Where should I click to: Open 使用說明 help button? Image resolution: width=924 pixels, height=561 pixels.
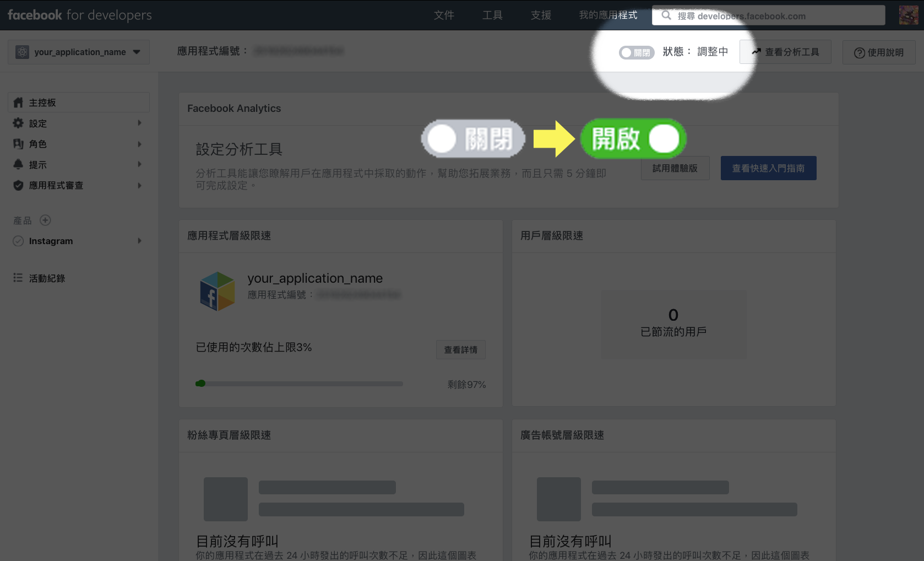coord(879,52)
